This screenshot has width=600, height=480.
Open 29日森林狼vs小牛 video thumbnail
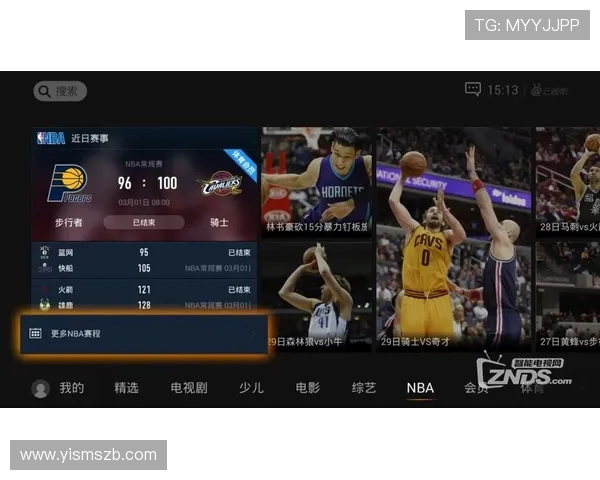[316, 297]
